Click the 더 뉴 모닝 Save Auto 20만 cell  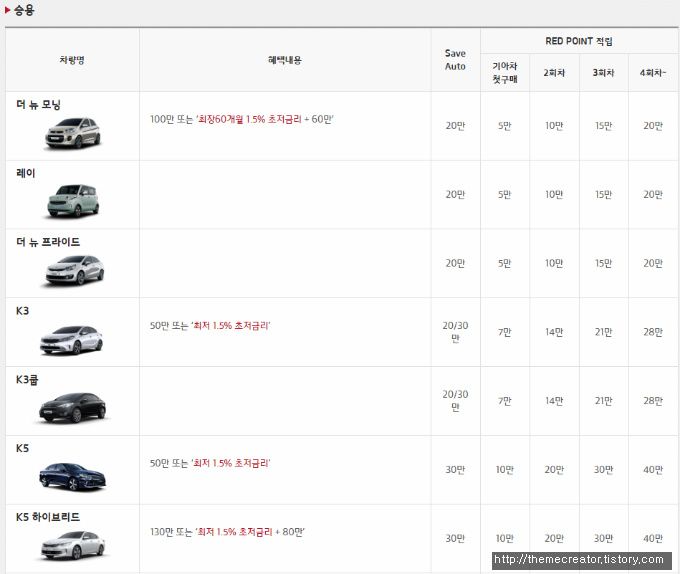point(455,126)
